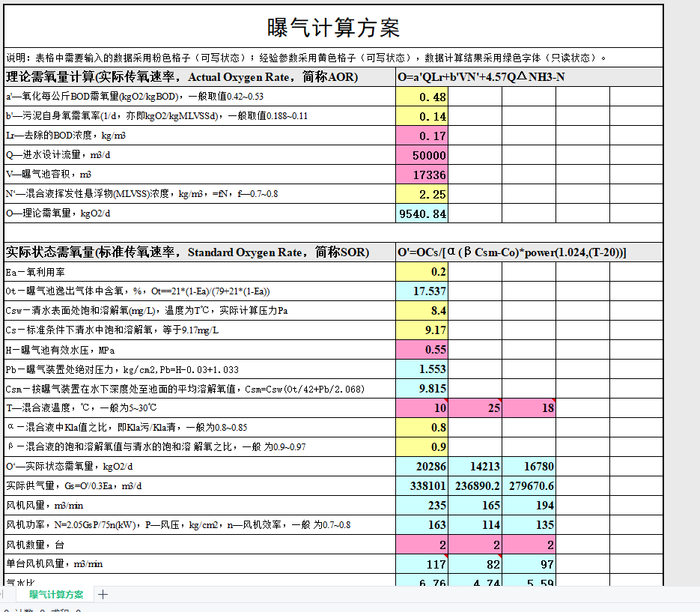The image size is (700, 612).
Task: Click the pink Lr cell 0.17
Action: [x=422, y=136]
